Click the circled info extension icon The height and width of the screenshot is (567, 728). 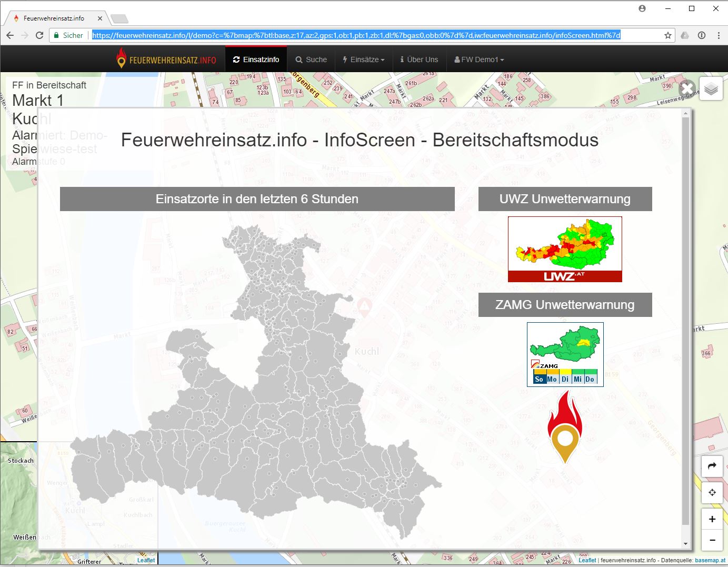(702, 35)
